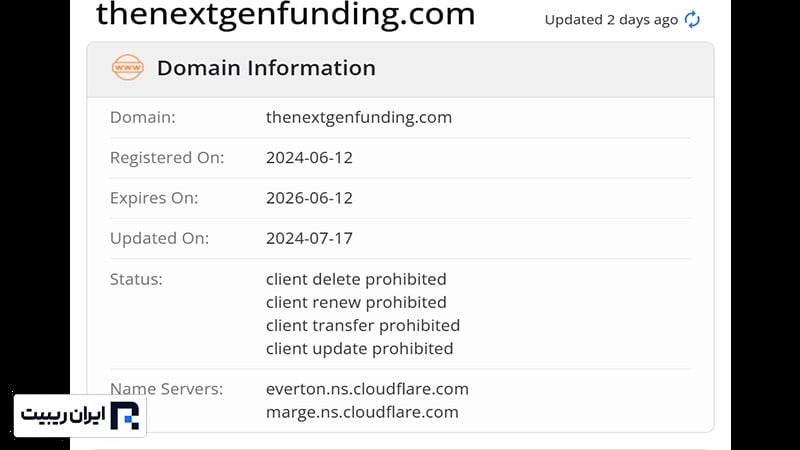Click the Iran Rabbit logo icon
The image size is (800, 450).
click(125, 415)
